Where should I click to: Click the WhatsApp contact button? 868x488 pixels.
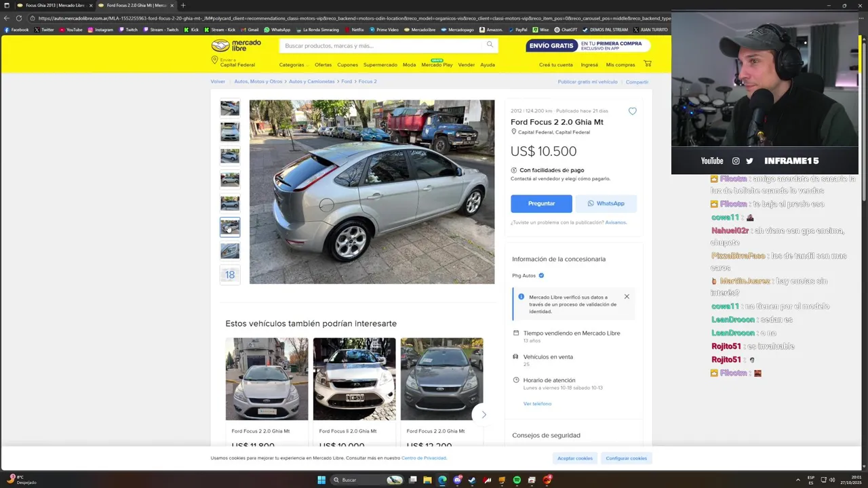606,203
